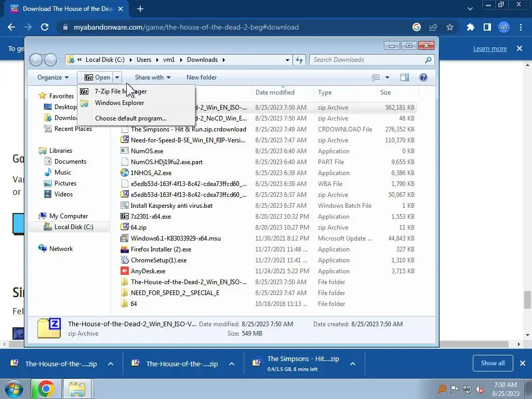The height and width of the screenshot is (399, 532).
Task: Open Chrome extensions puzzle icon
Action: (x=470, y=27)
